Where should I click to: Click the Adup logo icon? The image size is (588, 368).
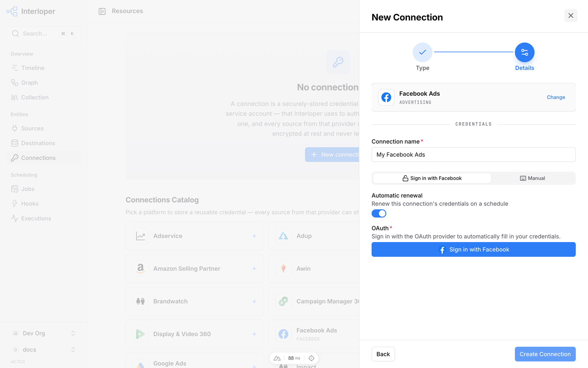(x=283, y=236)
